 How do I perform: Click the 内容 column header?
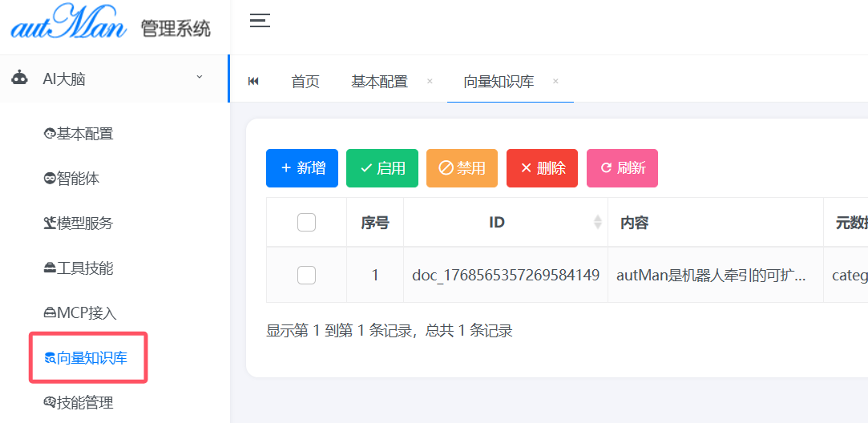pos(715,223)
